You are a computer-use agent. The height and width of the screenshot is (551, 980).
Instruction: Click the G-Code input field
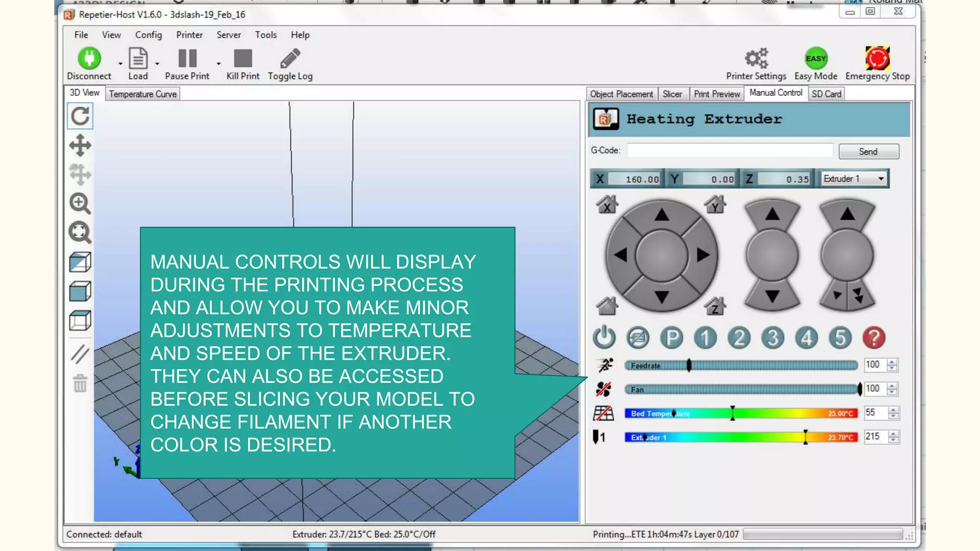click(730, 150)
